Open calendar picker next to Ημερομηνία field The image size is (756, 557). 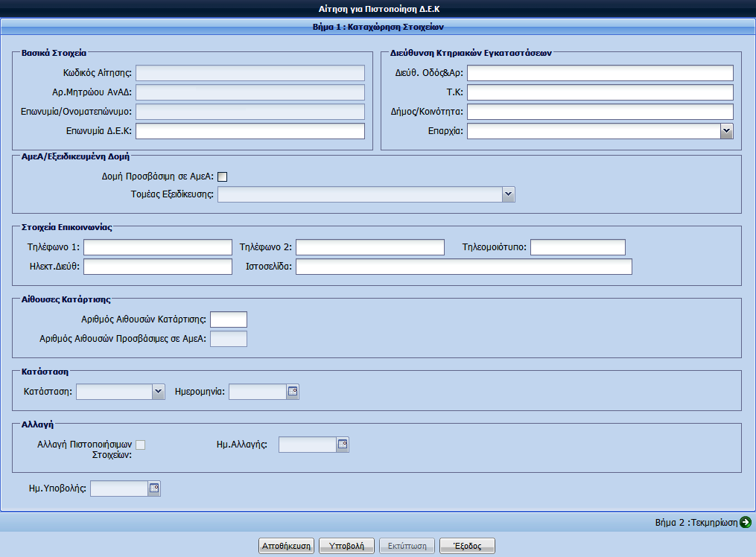293,392
